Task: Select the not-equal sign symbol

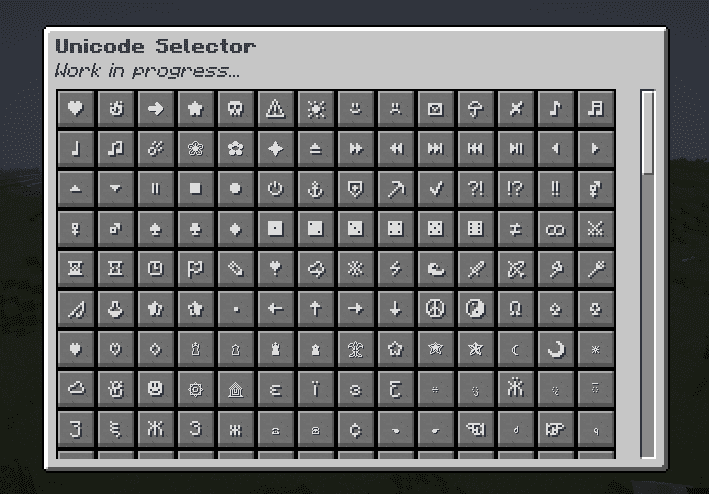Action: tap(515, 228)
